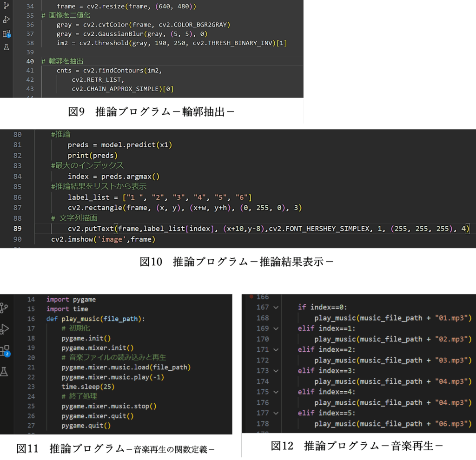This screenshot has width=476, height=460.
Task: Click line number 16 in figure 11 editor
Action: click(31, 319)
